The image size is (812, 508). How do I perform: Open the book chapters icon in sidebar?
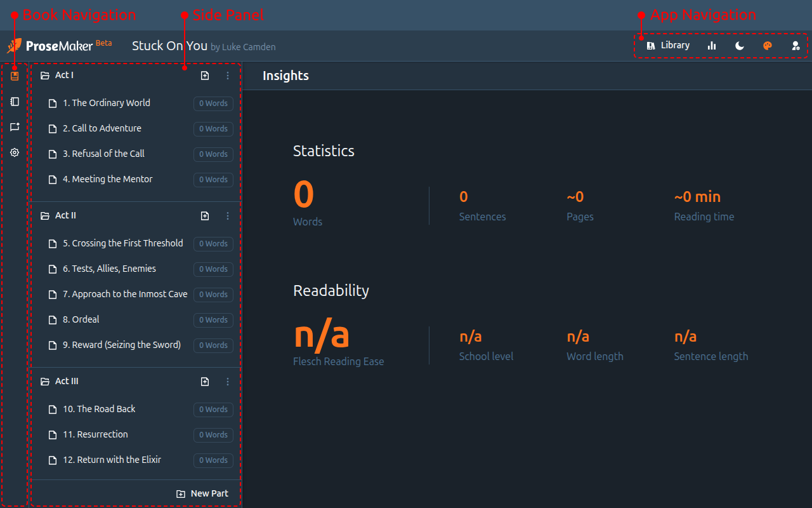pos(15,76)
